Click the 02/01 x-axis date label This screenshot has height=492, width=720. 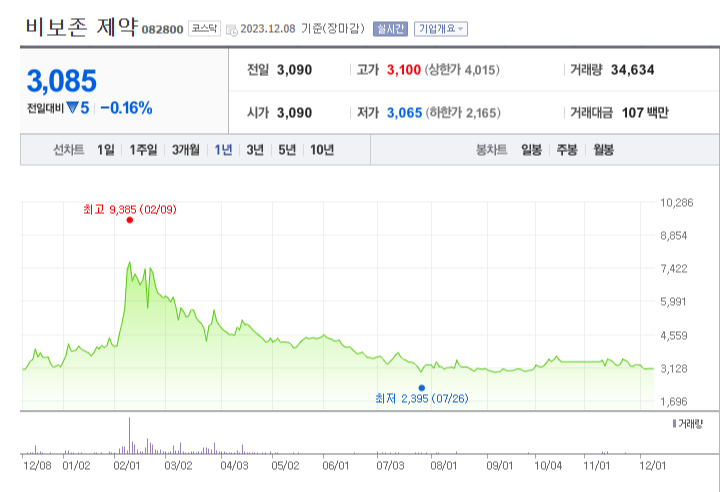click(x=127, y=466)
